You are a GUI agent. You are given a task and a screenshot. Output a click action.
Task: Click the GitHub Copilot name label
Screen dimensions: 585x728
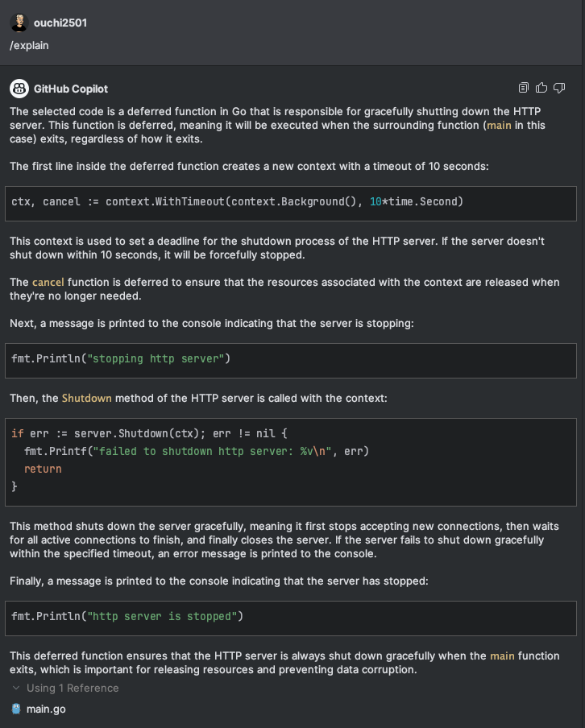coord(71,89)
